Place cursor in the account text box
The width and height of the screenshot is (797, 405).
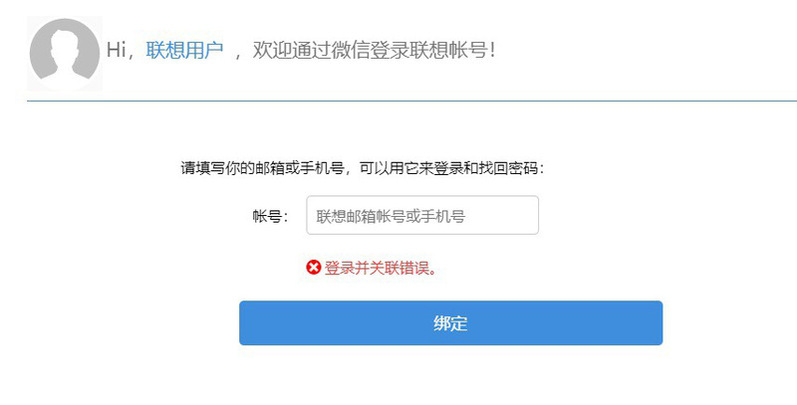422,215
